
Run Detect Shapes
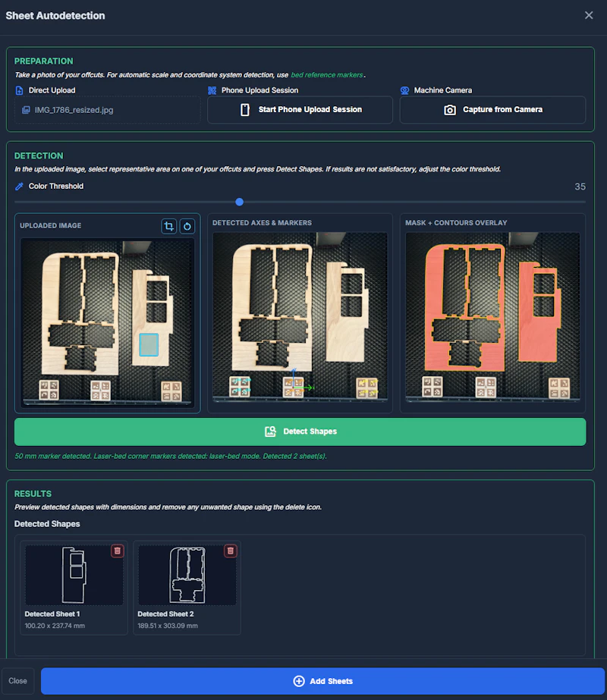pos(300,432)
